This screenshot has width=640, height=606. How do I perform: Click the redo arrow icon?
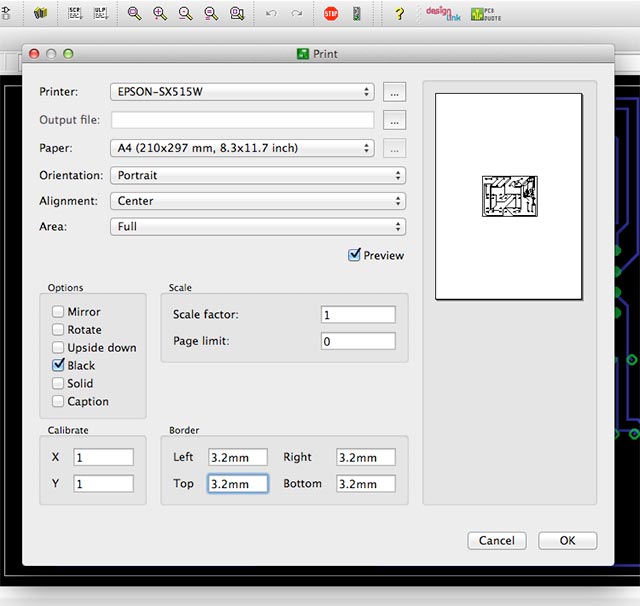296,14
